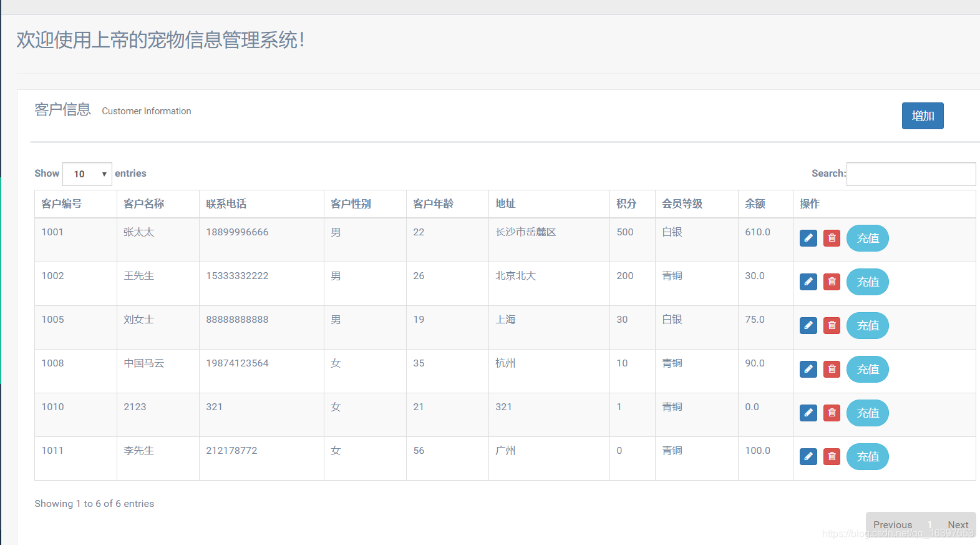980x545 pixels.
Task: Delete customer 1011 李先生 with the trash icon
Action: click(x=832, y=456)
